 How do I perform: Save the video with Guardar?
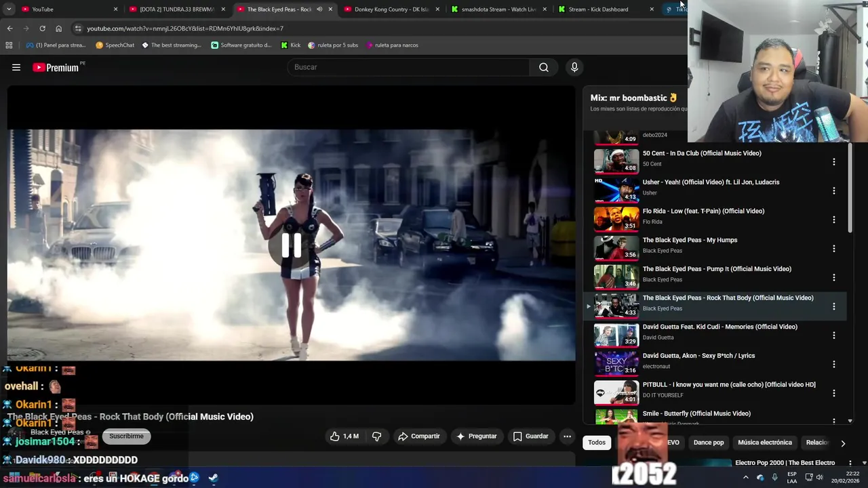tap(530, 436)
